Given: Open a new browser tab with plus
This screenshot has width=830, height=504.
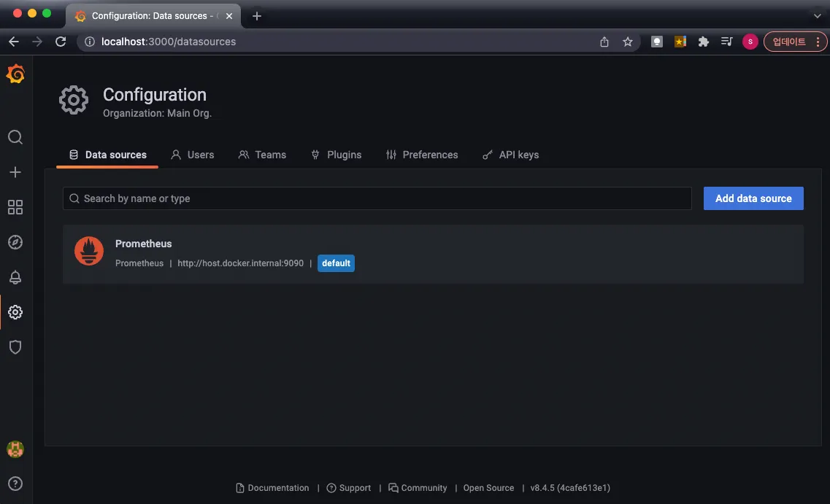Looking at the screenshot, I should click(x=257, y=16).
